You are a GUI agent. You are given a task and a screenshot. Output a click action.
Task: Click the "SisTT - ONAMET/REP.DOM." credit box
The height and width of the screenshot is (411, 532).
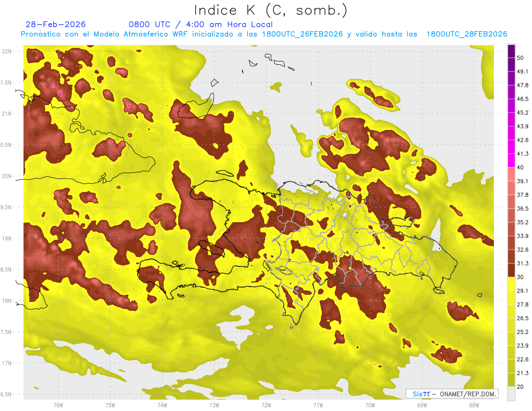pos(452,394)
